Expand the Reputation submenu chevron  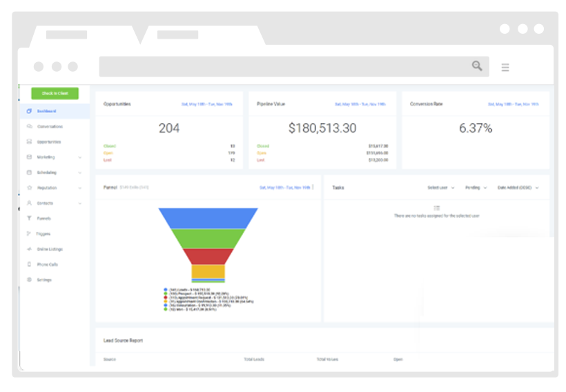tap(80, 188)
